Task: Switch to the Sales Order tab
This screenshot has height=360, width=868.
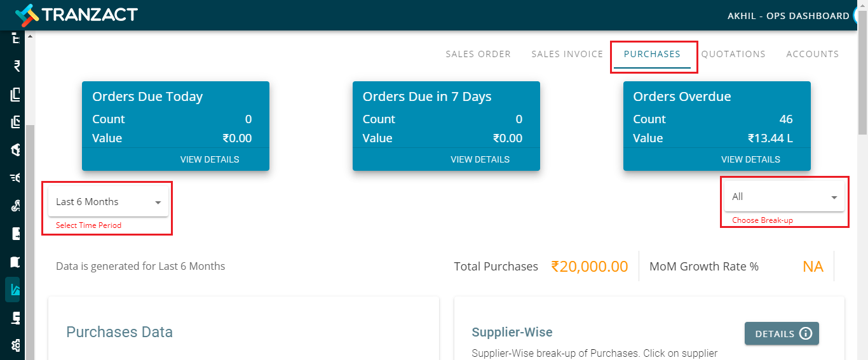Action: coord(478,54)
